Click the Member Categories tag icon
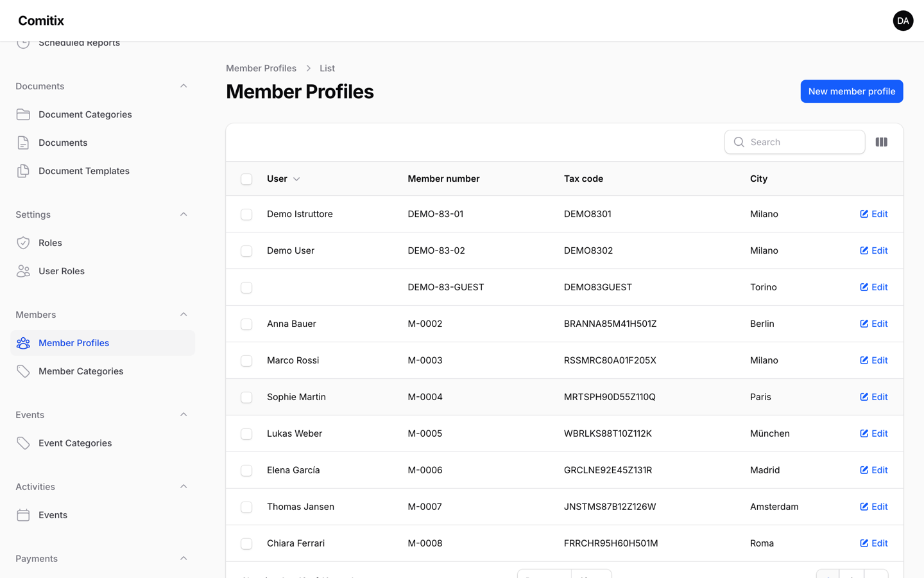The height and width of the screenshot is (578, 924). pos(23,371)
